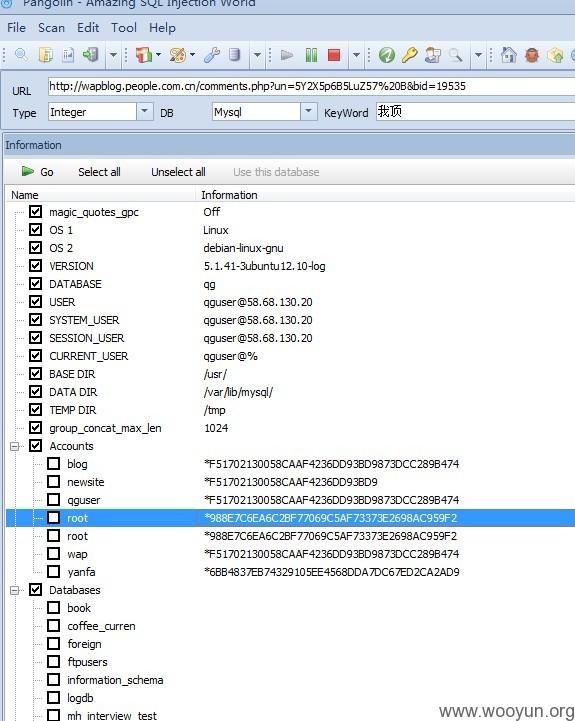
Task: Open the wrench settings tool icon
Action: (212, 55)
